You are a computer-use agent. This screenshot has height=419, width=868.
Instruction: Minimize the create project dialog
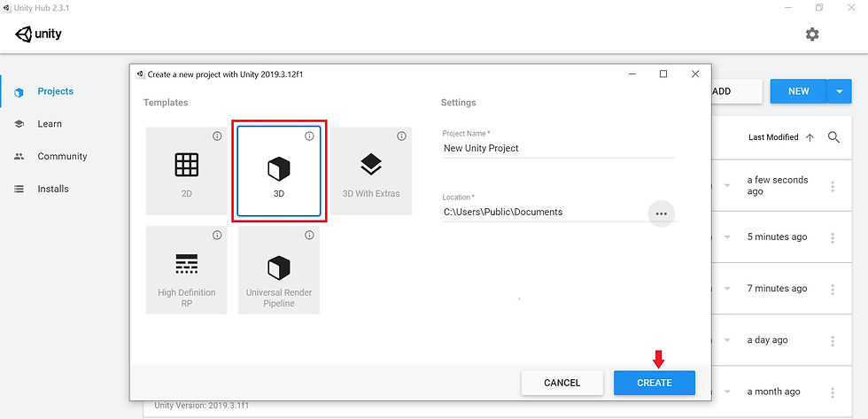[631, 74]
